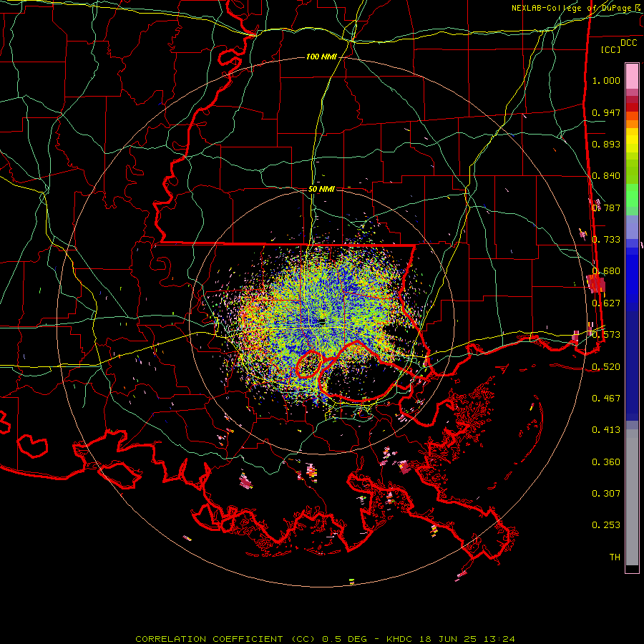Select the 0.680 legend value
The image size is (644, 644).
606,271
